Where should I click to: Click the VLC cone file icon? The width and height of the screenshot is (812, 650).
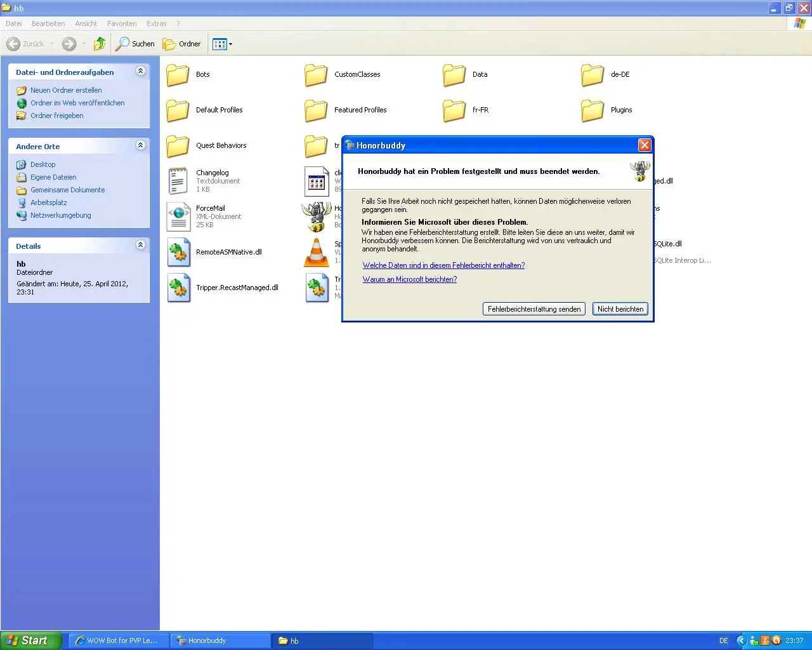(x=316, y=253)
